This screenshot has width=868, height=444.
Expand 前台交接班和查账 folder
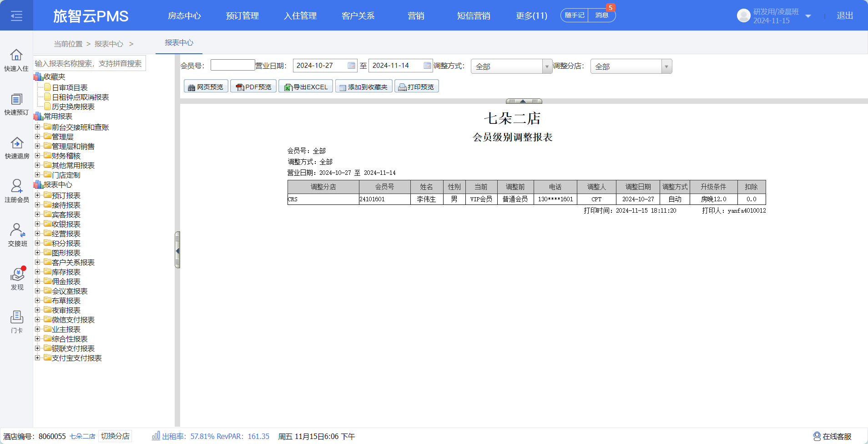coord(38,127)
